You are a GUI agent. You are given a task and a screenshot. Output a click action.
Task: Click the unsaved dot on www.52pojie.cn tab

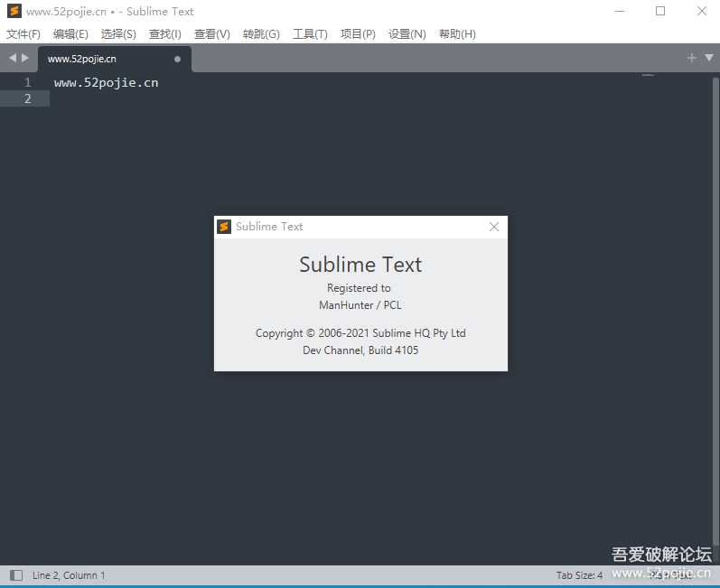[177, 59]
